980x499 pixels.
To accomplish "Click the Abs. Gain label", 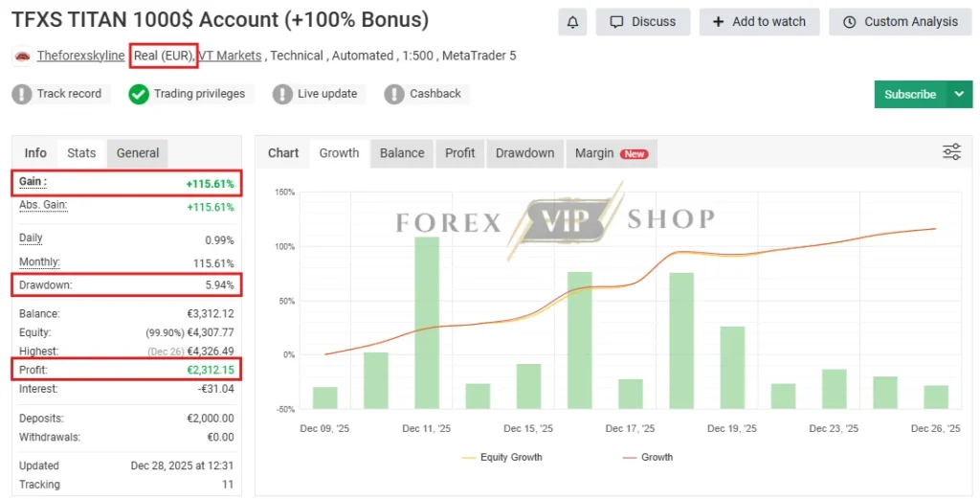I will point(43,205).
